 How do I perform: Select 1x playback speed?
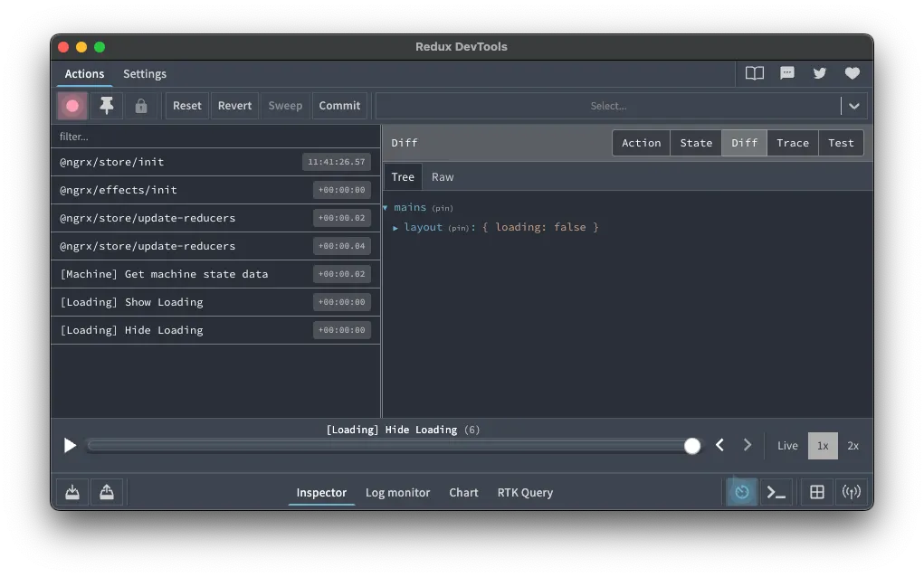tap(823, 446)
